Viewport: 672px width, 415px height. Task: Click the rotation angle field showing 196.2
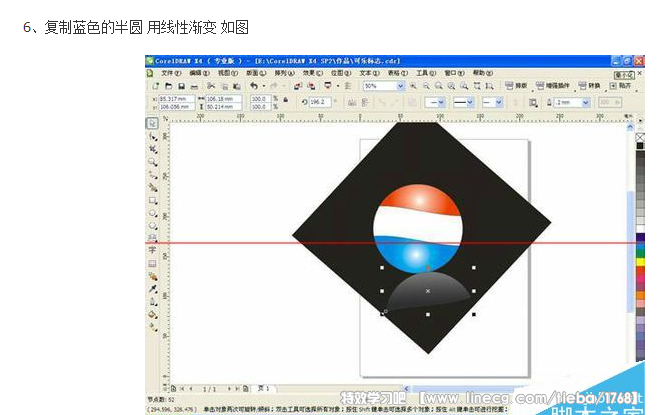(320, 102)
